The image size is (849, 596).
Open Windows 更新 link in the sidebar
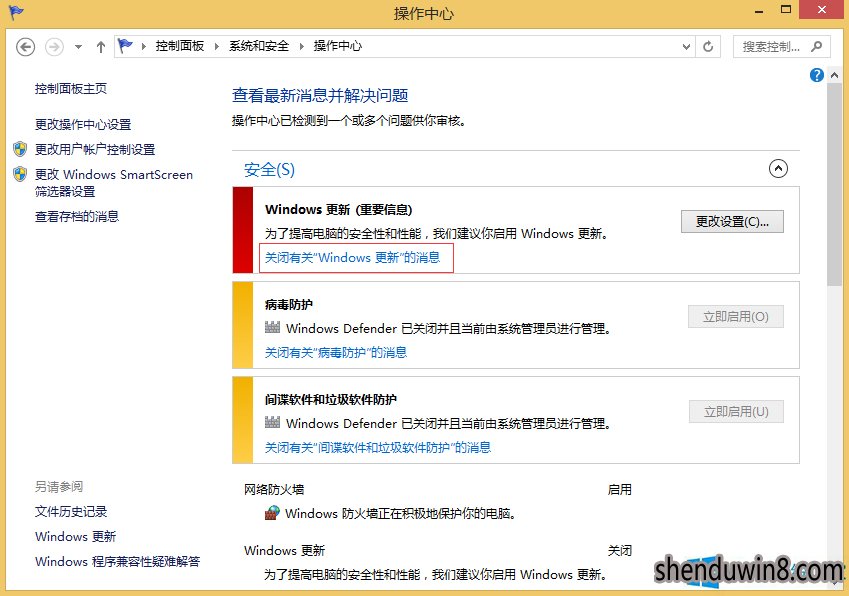[76, 536]
